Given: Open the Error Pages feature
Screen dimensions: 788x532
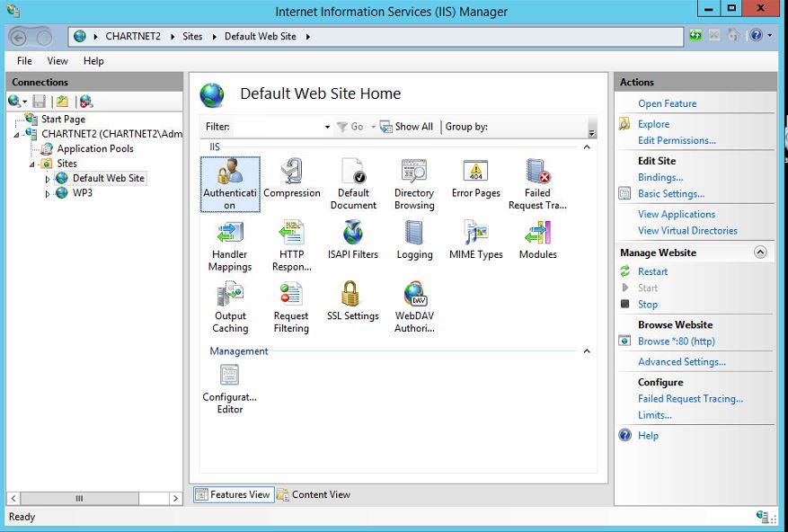Looking at the screenshot, I should coord(476,179).
